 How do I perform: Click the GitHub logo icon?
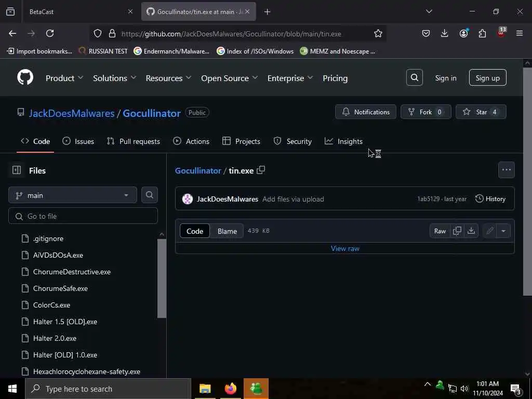pyautogui.click(x=25, y=77)
